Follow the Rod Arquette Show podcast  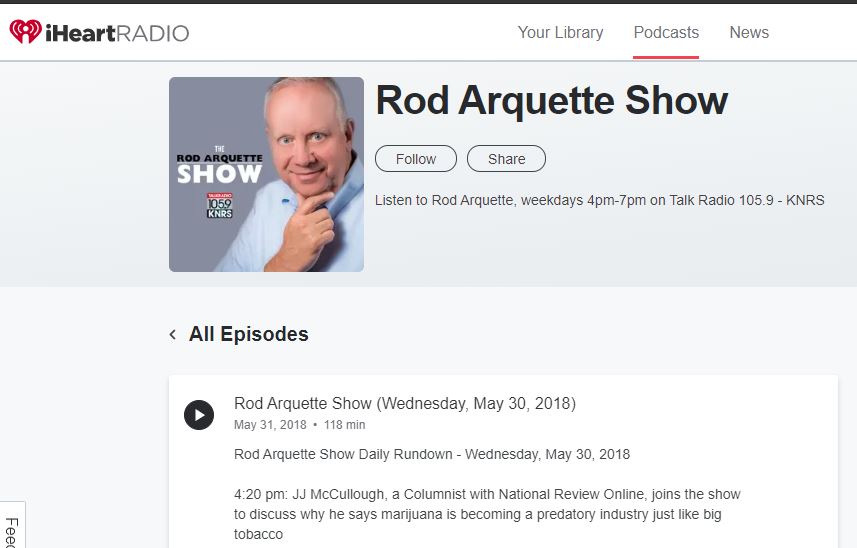click(415, 159)
